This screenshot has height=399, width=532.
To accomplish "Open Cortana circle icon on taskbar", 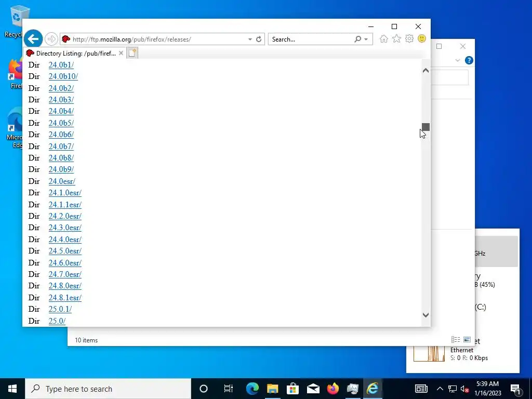I will 204,389.
